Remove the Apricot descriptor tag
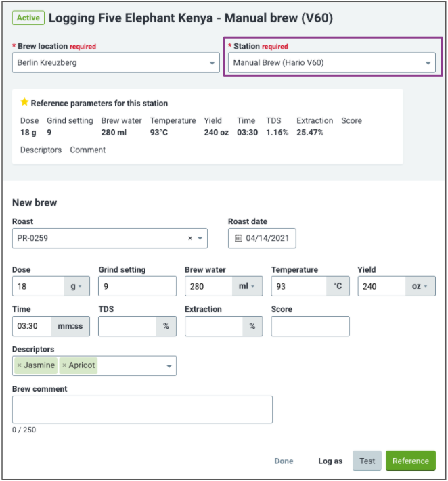This screenshot has height=481, width=448. [64, 365]
